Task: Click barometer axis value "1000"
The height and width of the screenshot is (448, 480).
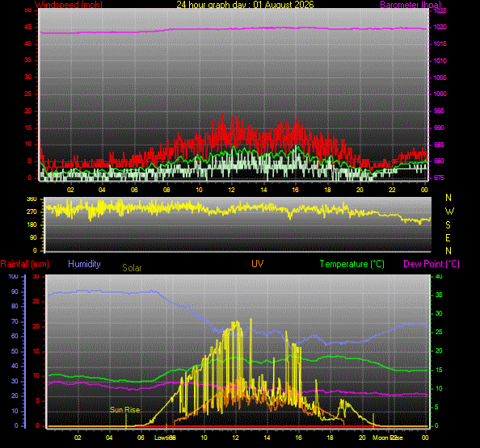Action: (440, 94)
